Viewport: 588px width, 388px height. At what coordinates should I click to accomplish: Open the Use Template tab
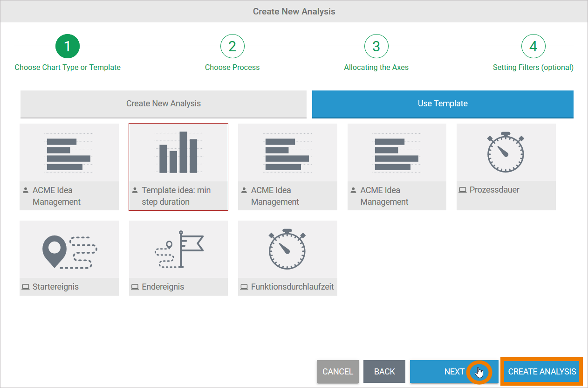point(443,104)
